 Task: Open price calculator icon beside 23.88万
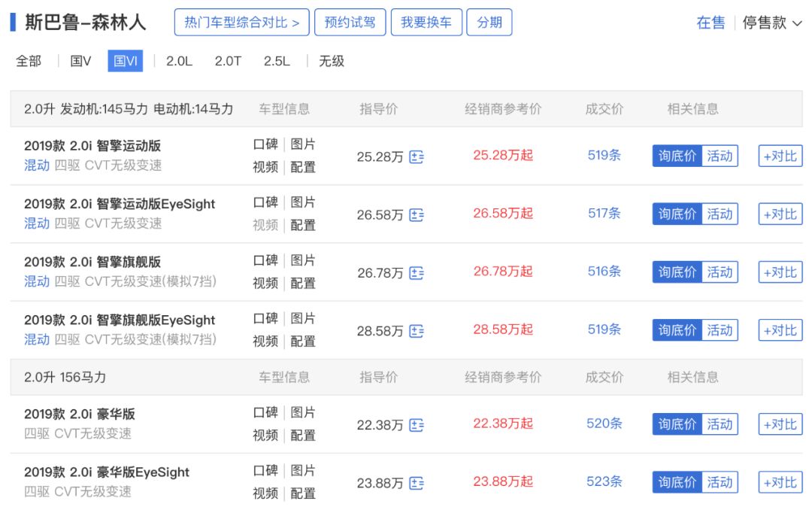point(417,483)
